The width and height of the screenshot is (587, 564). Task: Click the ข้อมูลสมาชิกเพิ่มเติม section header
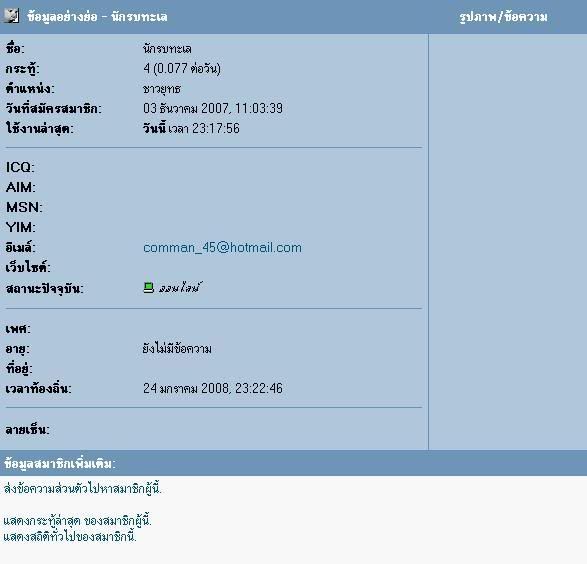(60, 464)
